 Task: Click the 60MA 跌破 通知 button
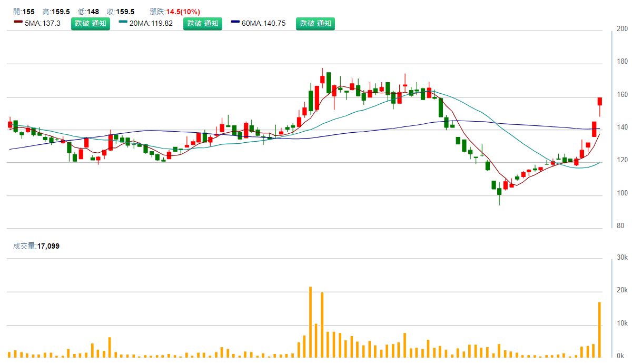click(315, 23)
